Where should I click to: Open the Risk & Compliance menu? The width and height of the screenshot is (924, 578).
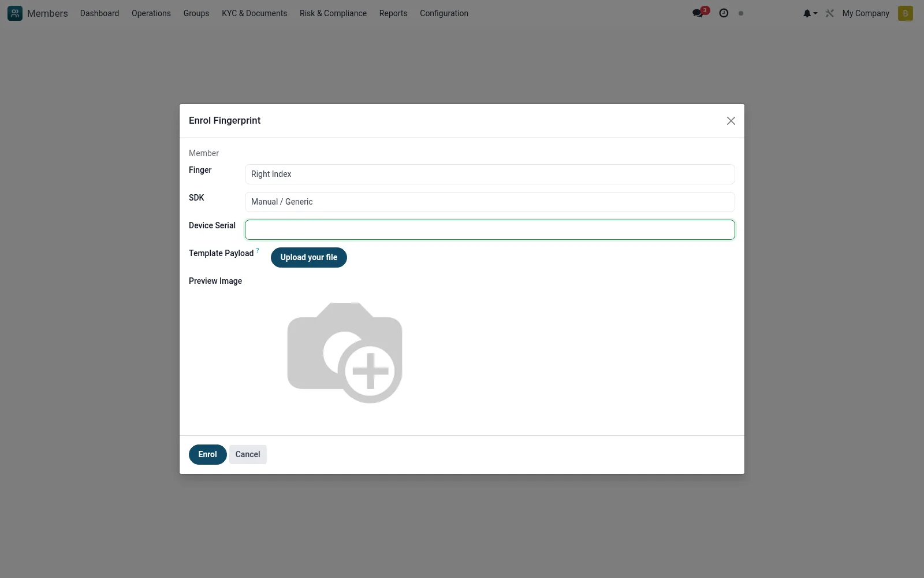333,13
